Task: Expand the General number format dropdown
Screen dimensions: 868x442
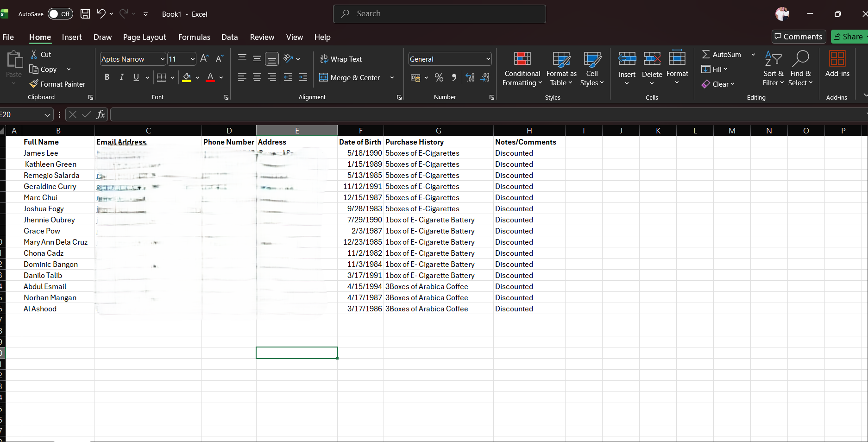Action: tap(488, 59)
